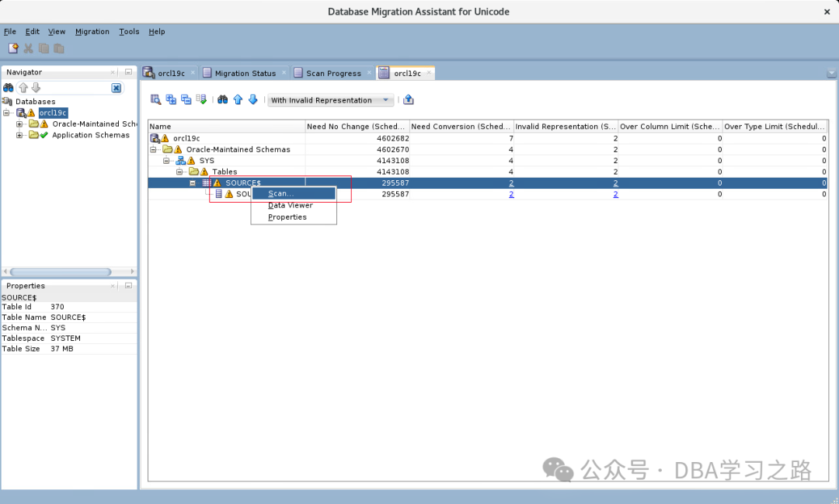Click the New icon in the main toolbar
Image resolution: width=839 pixels, height=504 pixels.
[13, 49]
